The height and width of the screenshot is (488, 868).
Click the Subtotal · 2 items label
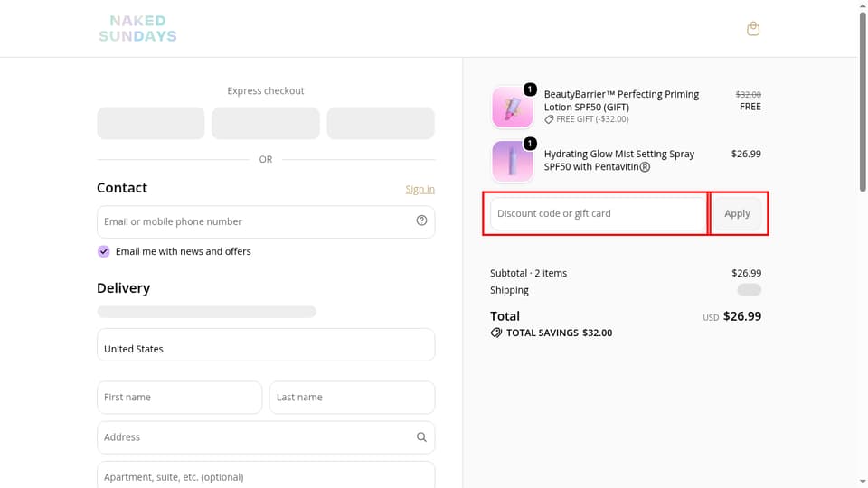(528, 273)
